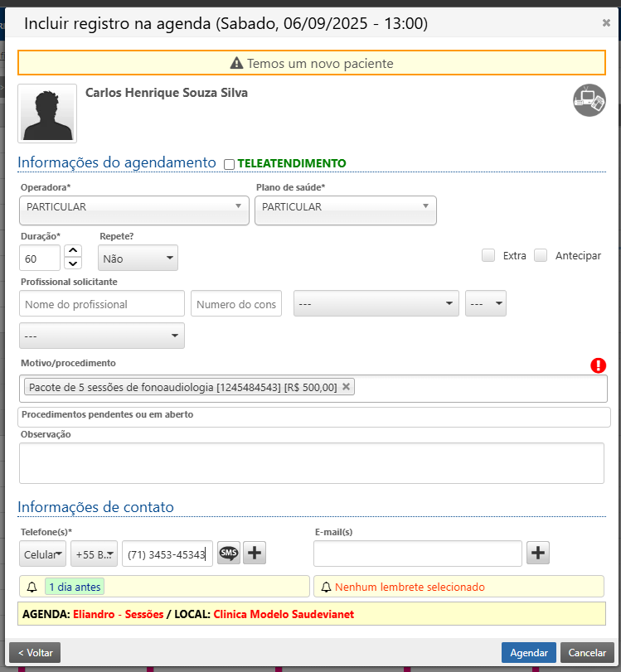Click the Temos um novo paciente banner
The height and width of the screenshot is (672, 621).
tap(312, 63)
